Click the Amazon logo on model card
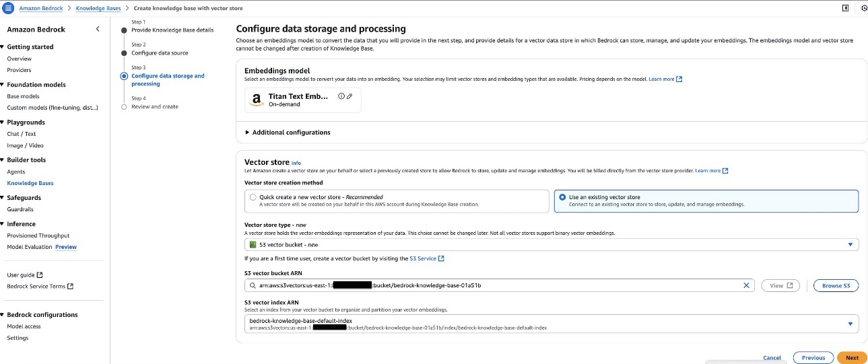 (x=256, y=100)
